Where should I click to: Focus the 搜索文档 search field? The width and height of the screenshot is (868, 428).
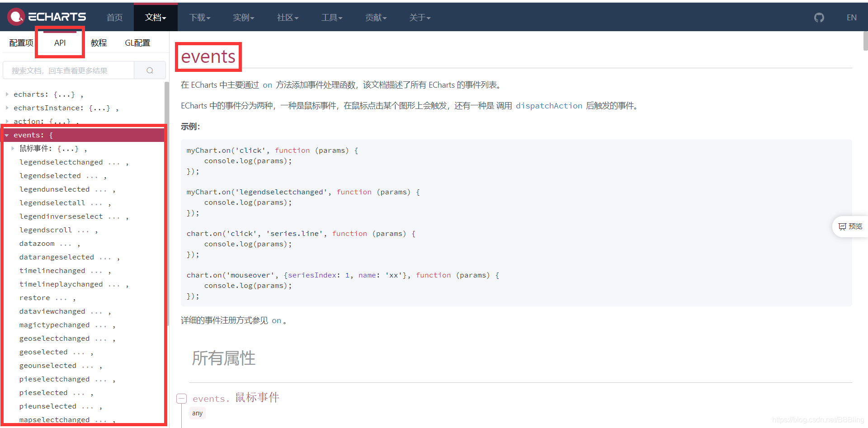(69, 71)
